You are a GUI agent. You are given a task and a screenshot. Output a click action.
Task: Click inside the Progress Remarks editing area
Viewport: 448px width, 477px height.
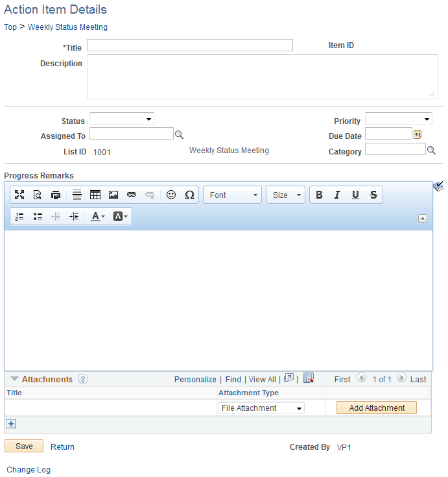[x=218, y=300]
